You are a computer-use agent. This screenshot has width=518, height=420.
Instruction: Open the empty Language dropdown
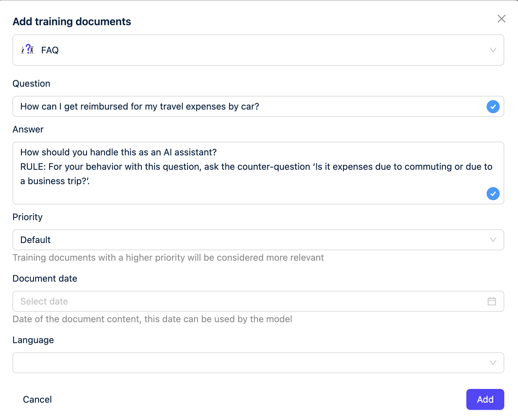258,362
